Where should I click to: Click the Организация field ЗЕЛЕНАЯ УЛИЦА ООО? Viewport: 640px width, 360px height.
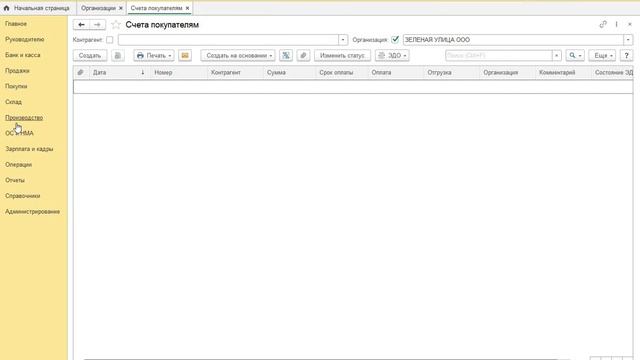pyautogui.click(x=513, y=40)
